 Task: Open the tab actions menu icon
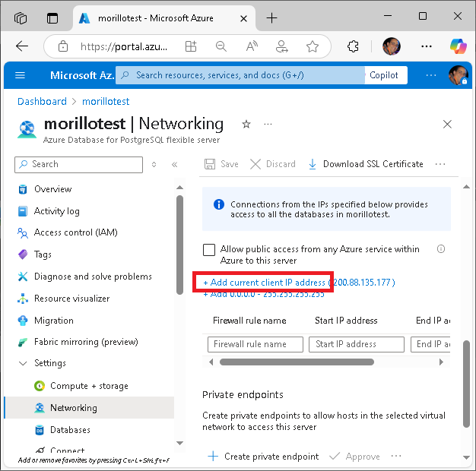coord(52,18)
